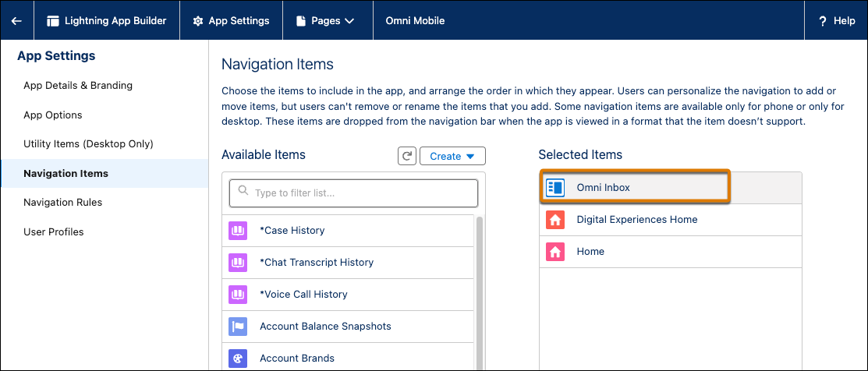Click the back arrow icon
The height and width of the screenshot is (371, 868).
click(16, 21)
